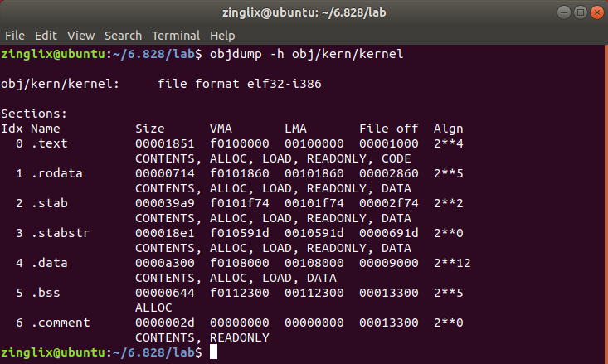Click the .text section name
Image resolution: width=608 pixels, height=364 pixels.
coord(50,143)
